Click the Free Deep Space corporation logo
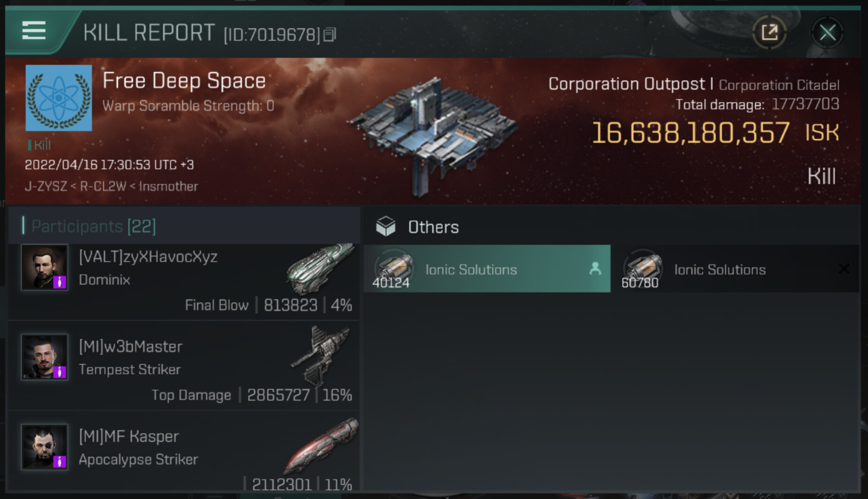The height and width of the screenshot is (499, 868). [59, 98]
